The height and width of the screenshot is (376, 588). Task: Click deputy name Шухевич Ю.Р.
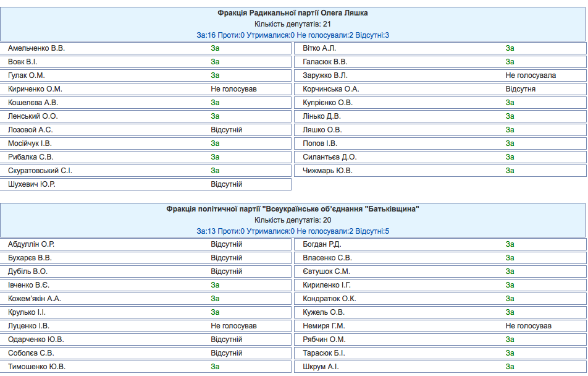[x=35, y=184]
